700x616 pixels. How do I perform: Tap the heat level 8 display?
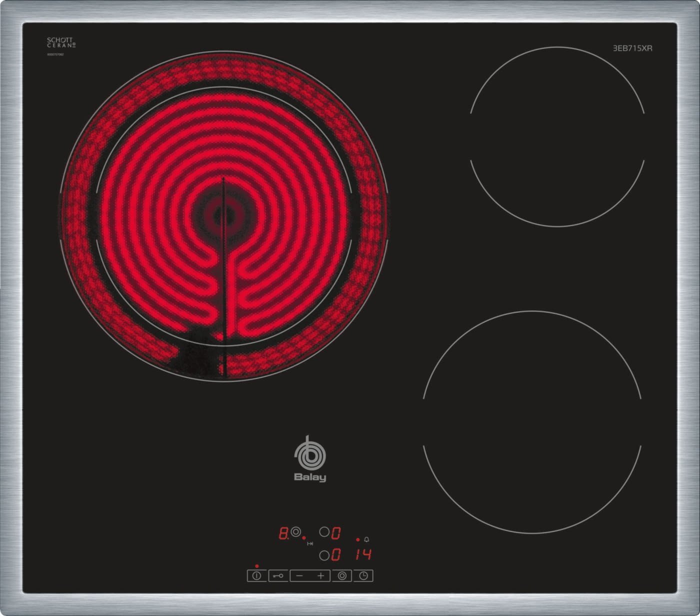(283, 533)
